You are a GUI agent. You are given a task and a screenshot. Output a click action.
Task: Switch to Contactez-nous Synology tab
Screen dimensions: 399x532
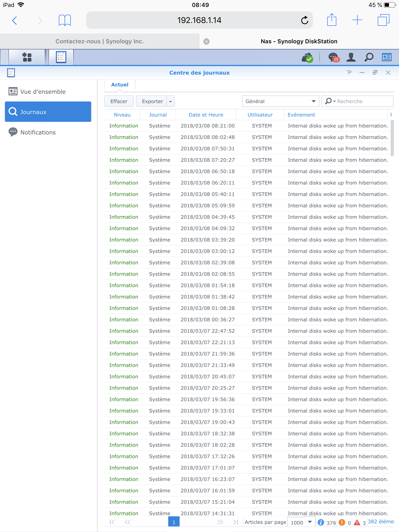[100, 41]
